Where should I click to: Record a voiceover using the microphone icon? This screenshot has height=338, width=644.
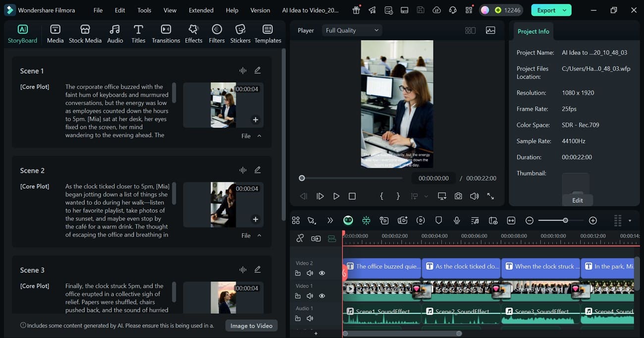[x=456, y=220]
